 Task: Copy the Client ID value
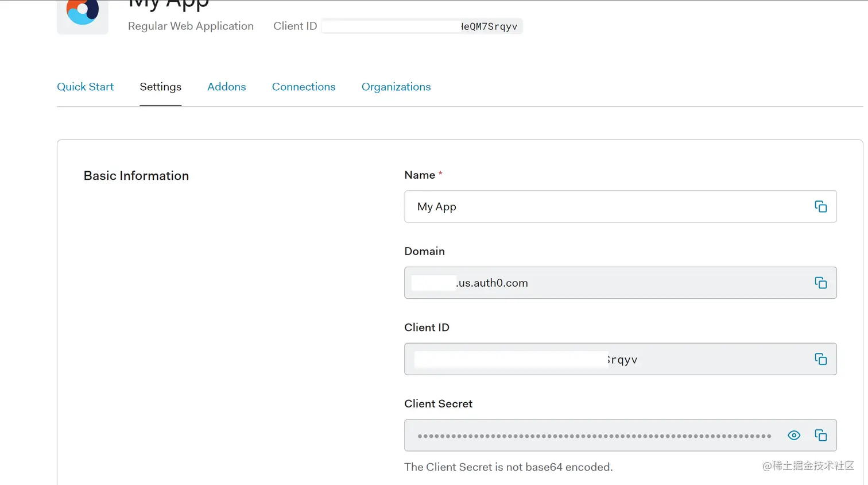coord(821,359)
